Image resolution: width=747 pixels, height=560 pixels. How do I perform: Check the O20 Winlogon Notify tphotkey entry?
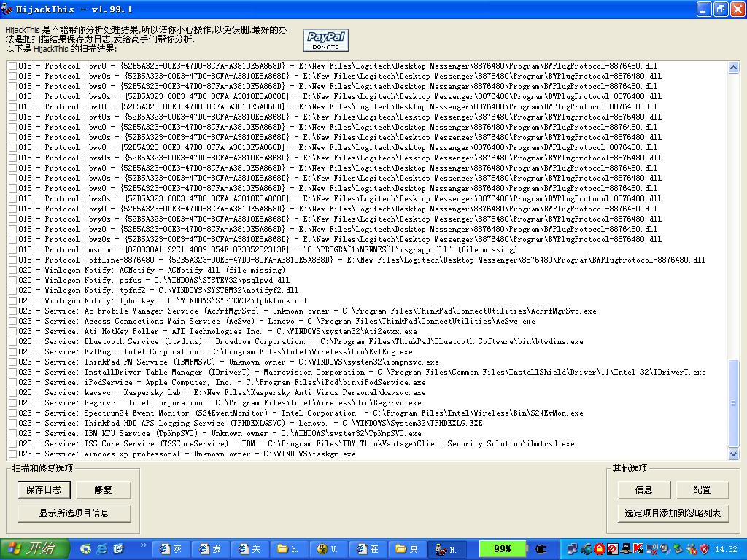click(13, 300)
